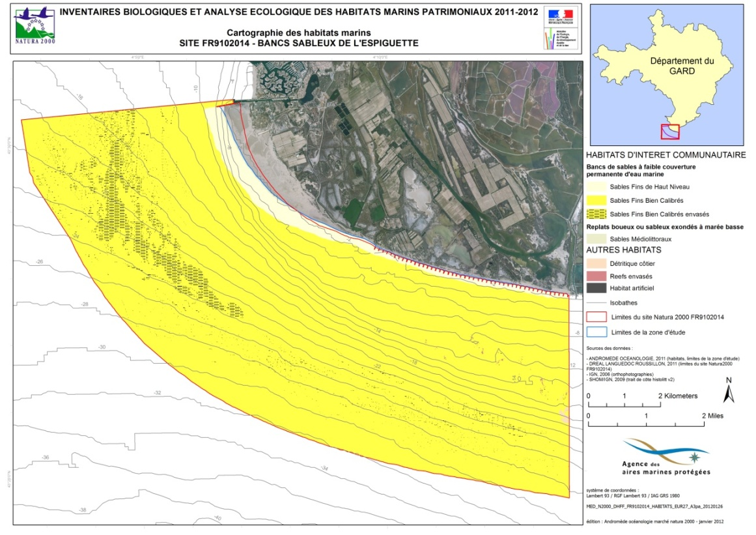Select the Reefs envasés legend swatch

pos(596,276)
